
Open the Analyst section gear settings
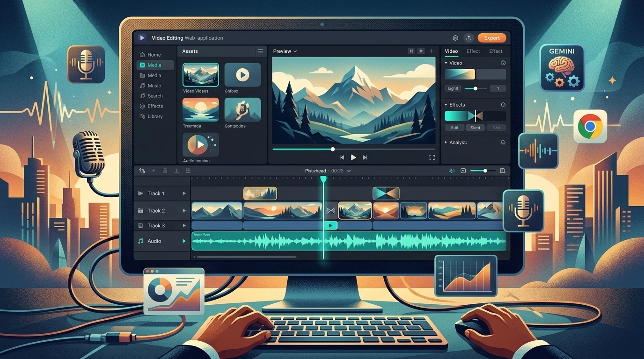tap(503, 142)
